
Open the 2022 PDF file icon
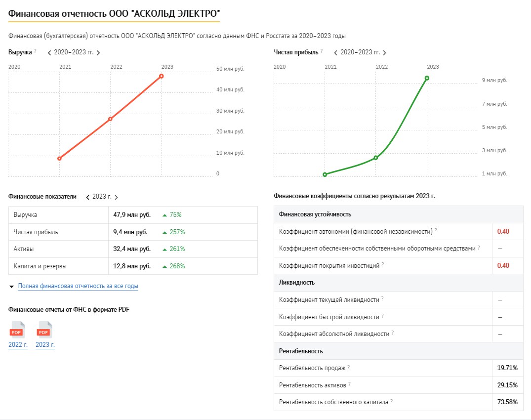point(17,330)
